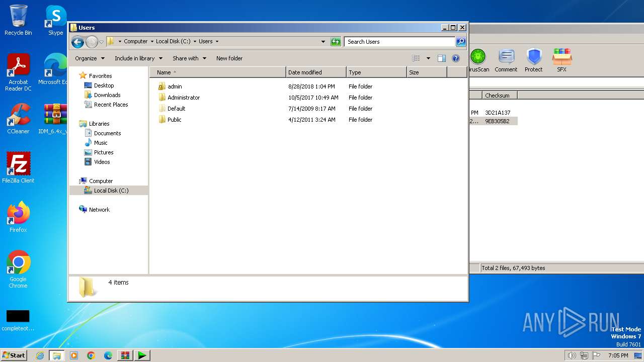This screenshot has height=362, width=644.
Task: Sort by the Size column header
Action: (x=427, y=72)
